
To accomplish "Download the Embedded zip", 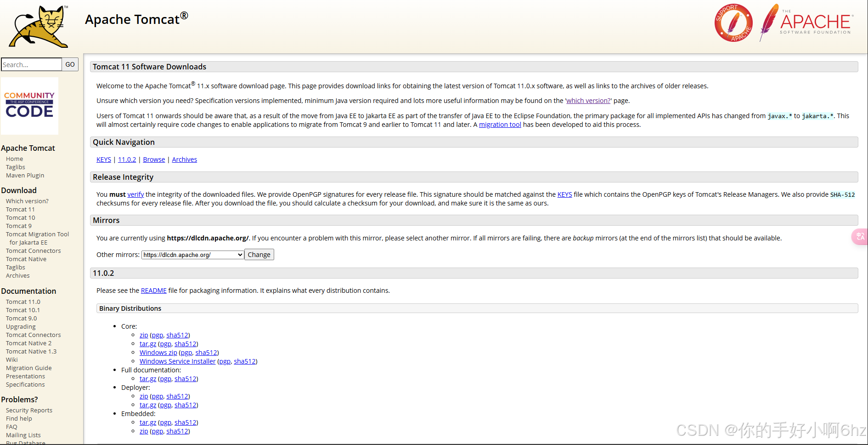I will (144, 431).
